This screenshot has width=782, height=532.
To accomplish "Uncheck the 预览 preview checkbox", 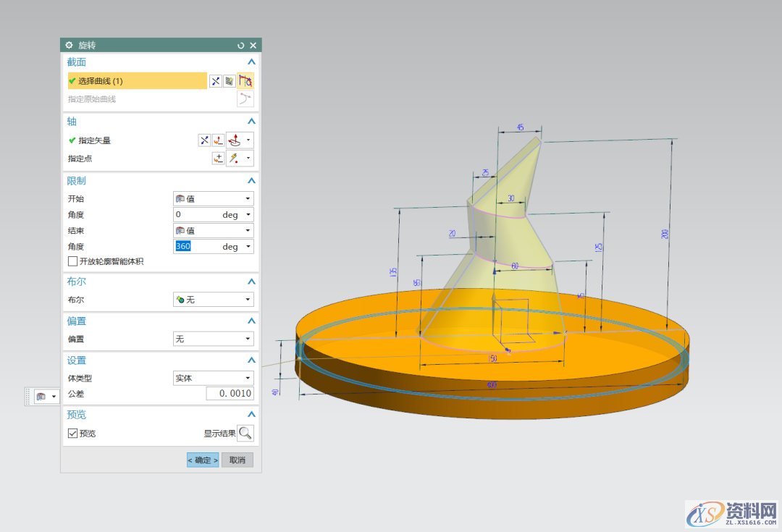I will (72, 434).
